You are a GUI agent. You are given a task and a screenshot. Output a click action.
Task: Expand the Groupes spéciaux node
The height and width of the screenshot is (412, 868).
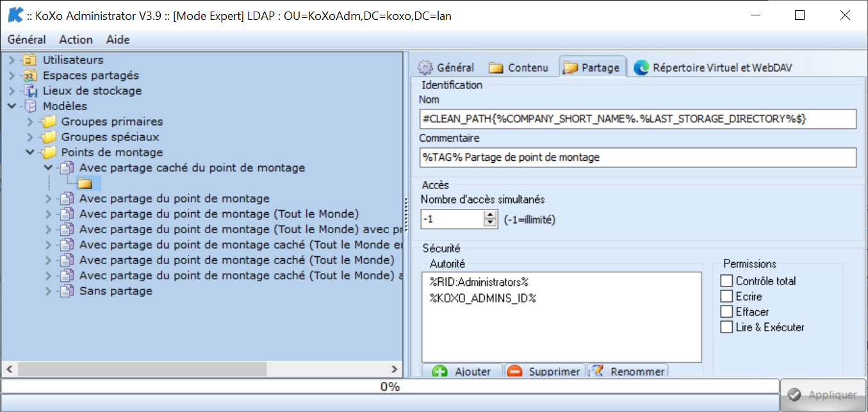tap(30, 137)
